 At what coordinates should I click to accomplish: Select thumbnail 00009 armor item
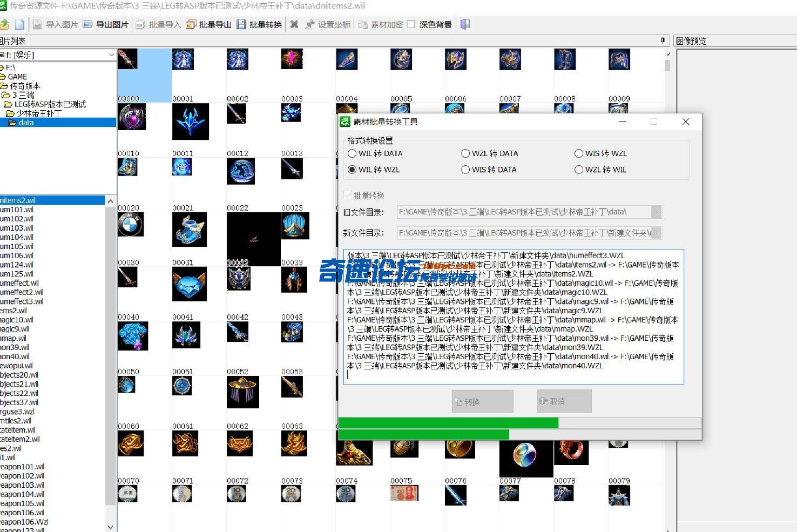pyautogui.click(x=619, y=59)
